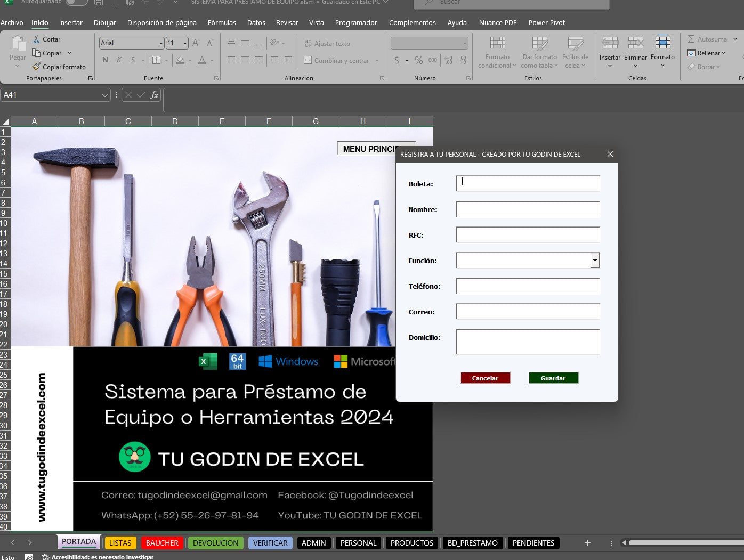The height and width of the screenshot is (560, 744).
Task: Align text to middle icon
Action: coord(245,43)
